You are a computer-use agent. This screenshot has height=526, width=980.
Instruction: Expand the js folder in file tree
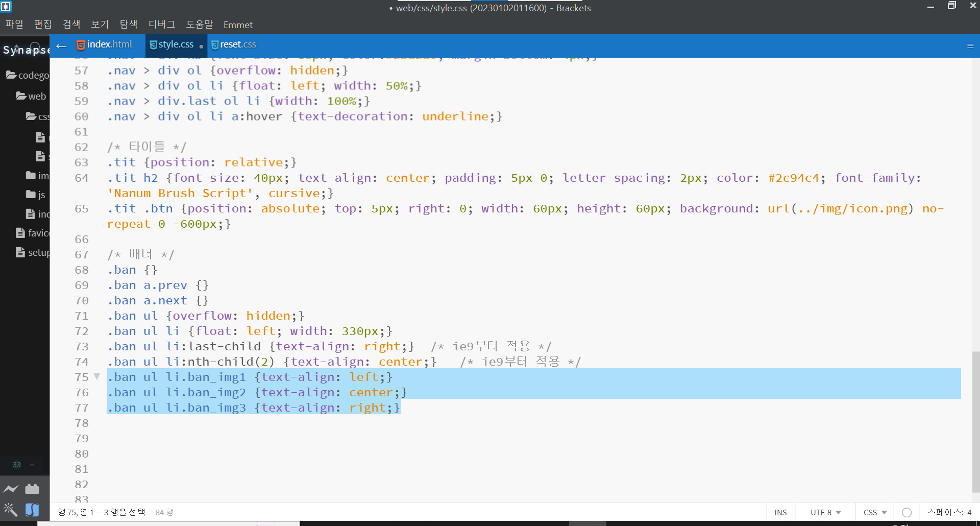tap(36, 195)
